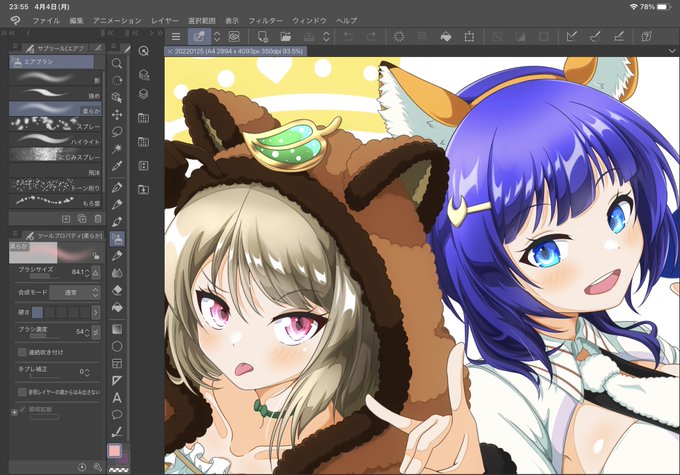Select the Fill bucket tool in tool palette
Image resolution: width=680 pixels, height=475 pixels.
pos(117,307)
